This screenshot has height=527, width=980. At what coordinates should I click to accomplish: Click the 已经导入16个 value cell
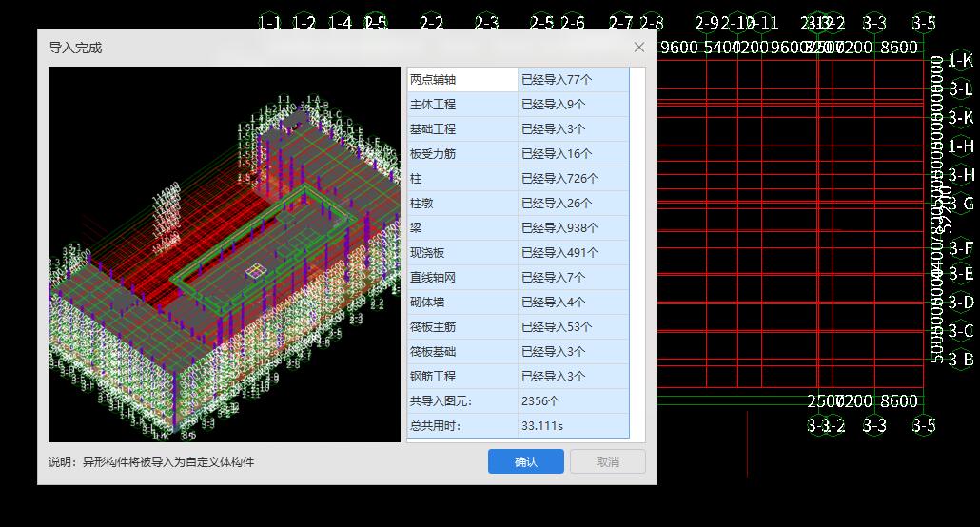(x=574, y=154)
